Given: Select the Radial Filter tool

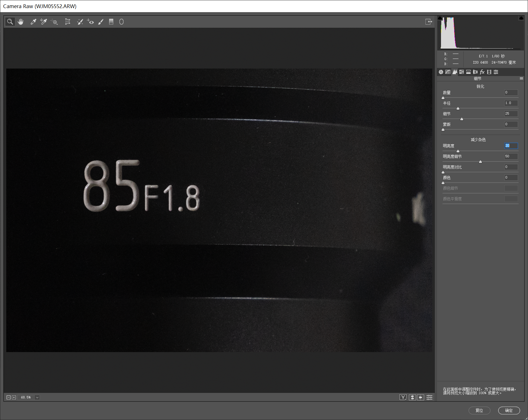Looking at the screenshot, I should 121,21.
